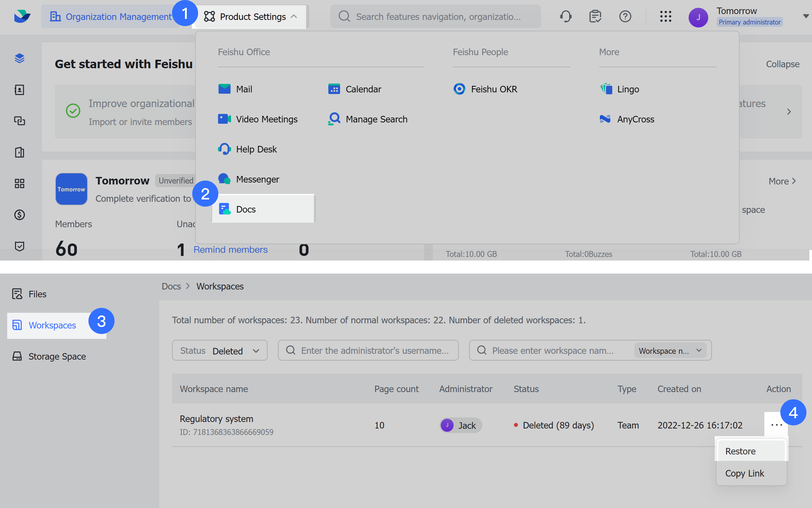This screenshot has width=812, height=508.
Task: Choose Video Meetings in the menu
Action: 258,119
